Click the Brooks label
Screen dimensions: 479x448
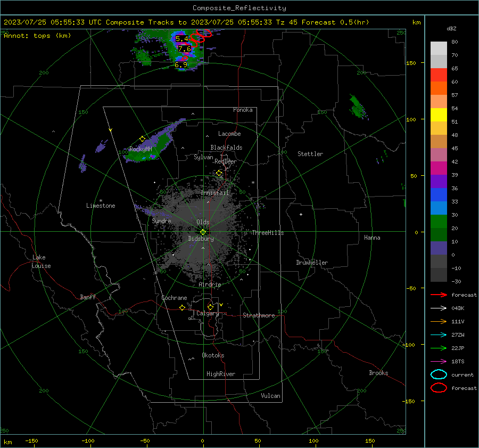pos(378,373)
